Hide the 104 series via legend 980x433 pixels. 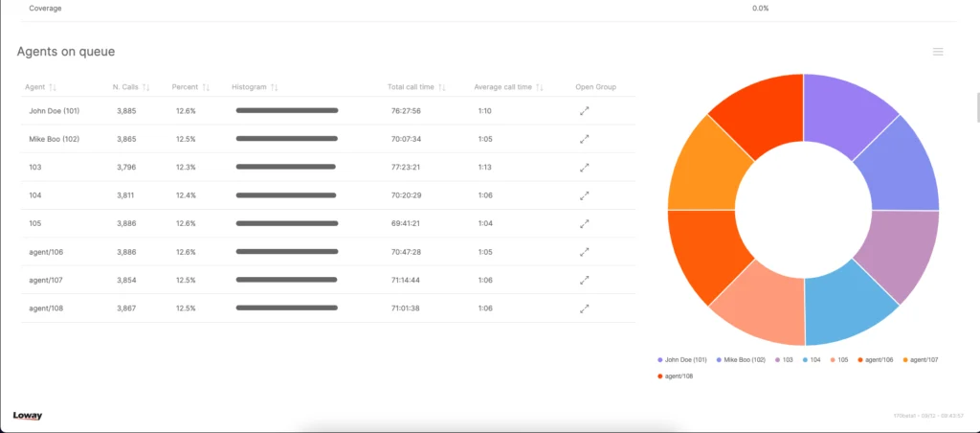click(811, 359)
